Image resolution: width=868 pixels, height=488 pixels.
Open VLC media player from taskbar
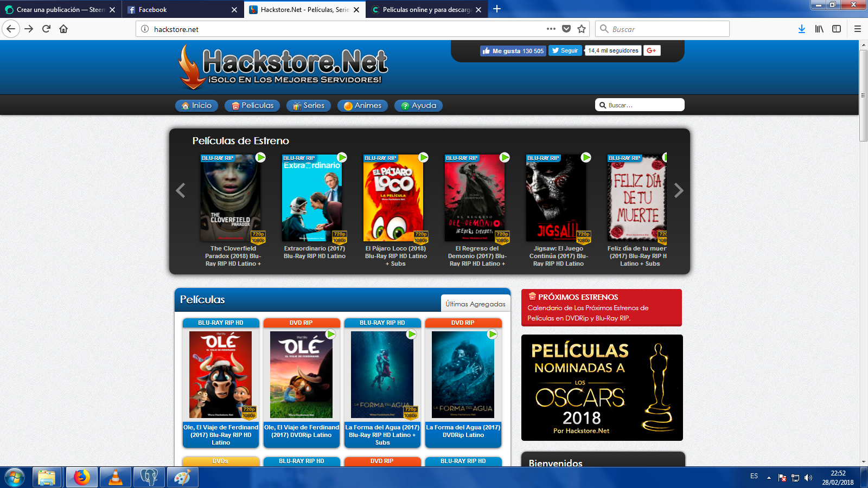[x=115, y=478]
